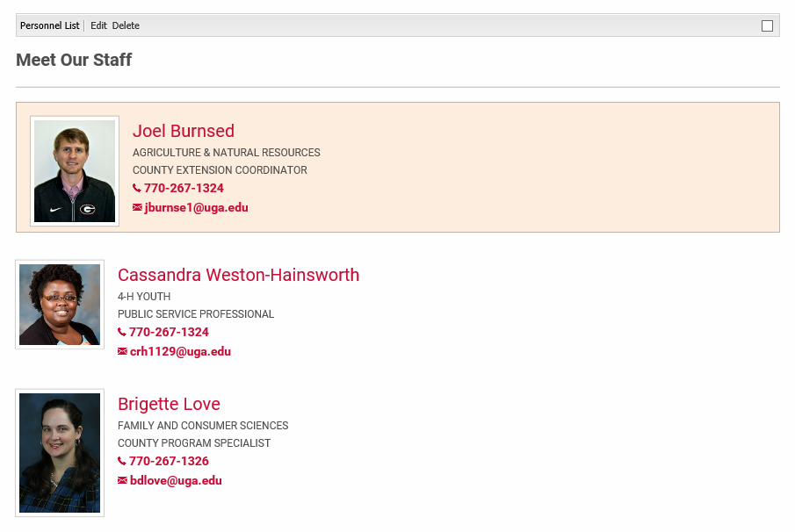Viewport: 795px width, 532px height.
Task: Open Joel Burnsed's profile name link
Action: click(x=184, y=131)
